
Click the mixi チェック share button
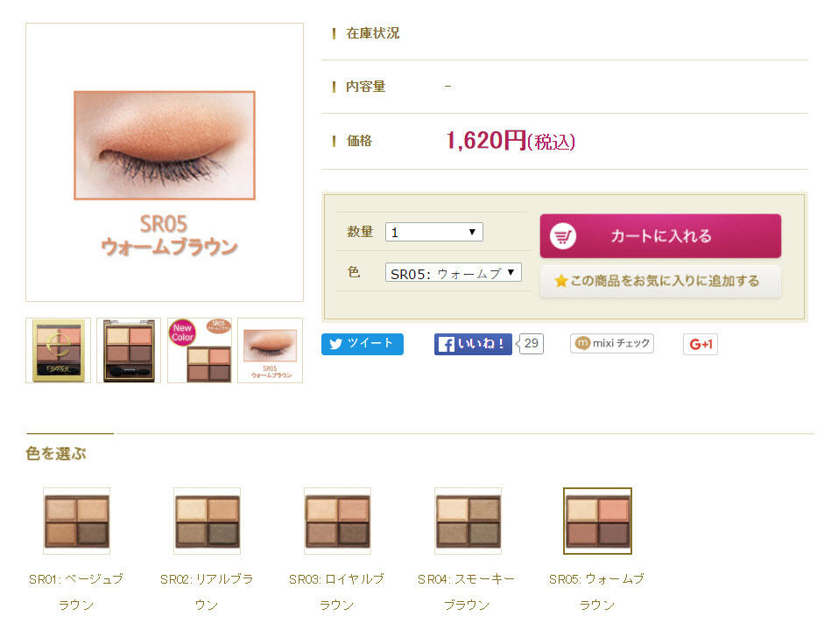(x=612, y=344)
